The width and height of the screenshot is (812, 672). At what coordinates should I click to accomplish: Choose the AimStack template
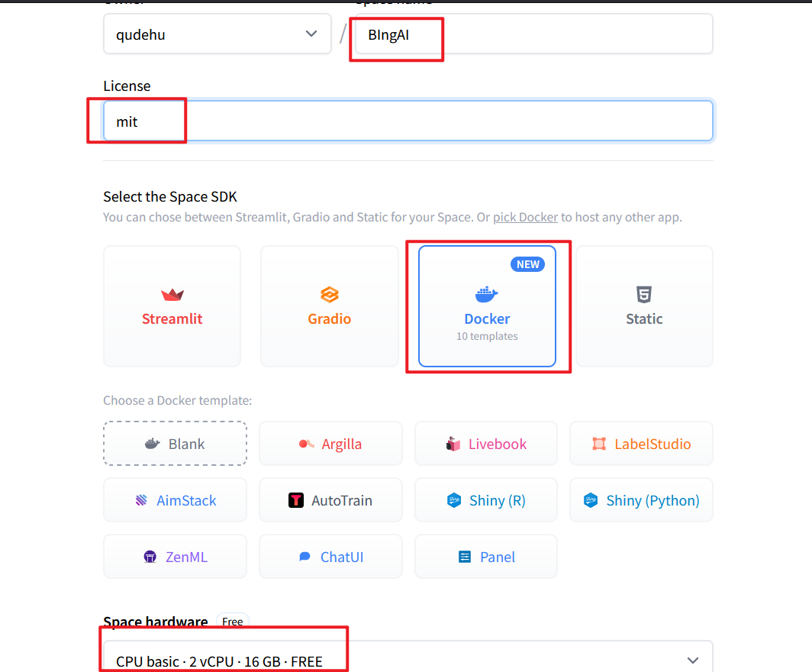point(175,499)
